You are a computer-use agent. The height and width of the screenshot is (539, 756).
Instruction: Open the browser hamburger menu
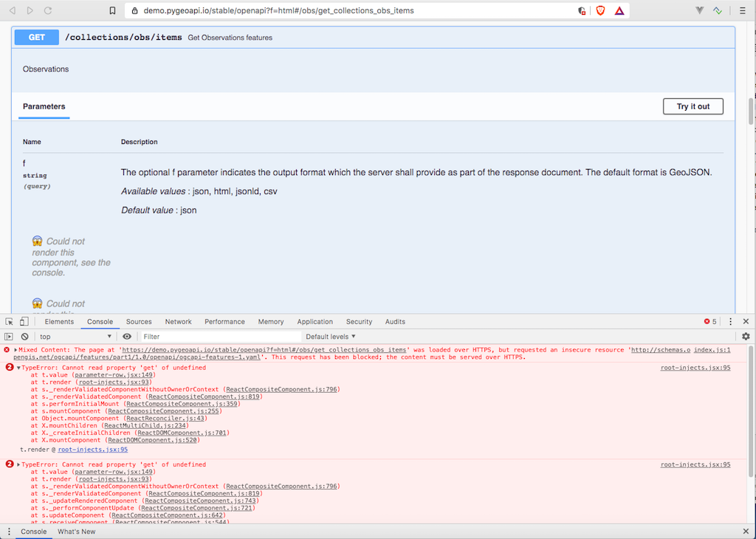743,10
